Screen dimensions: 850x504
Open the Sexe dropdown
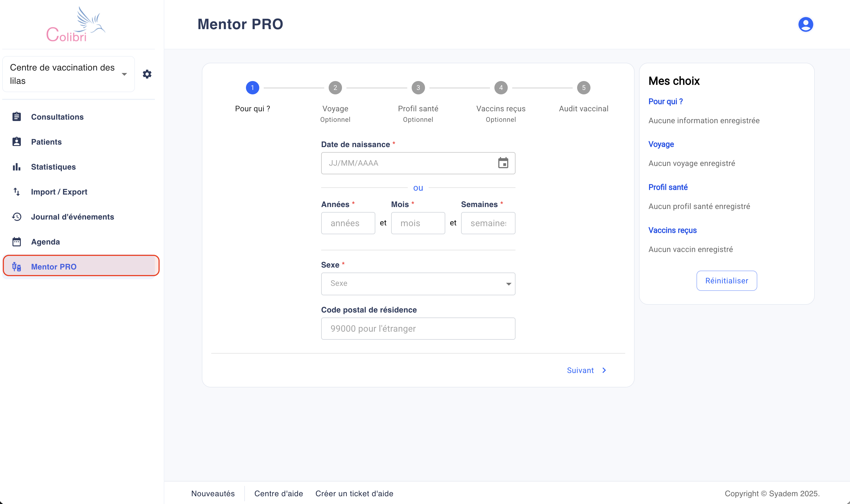(x=418, y=284)
